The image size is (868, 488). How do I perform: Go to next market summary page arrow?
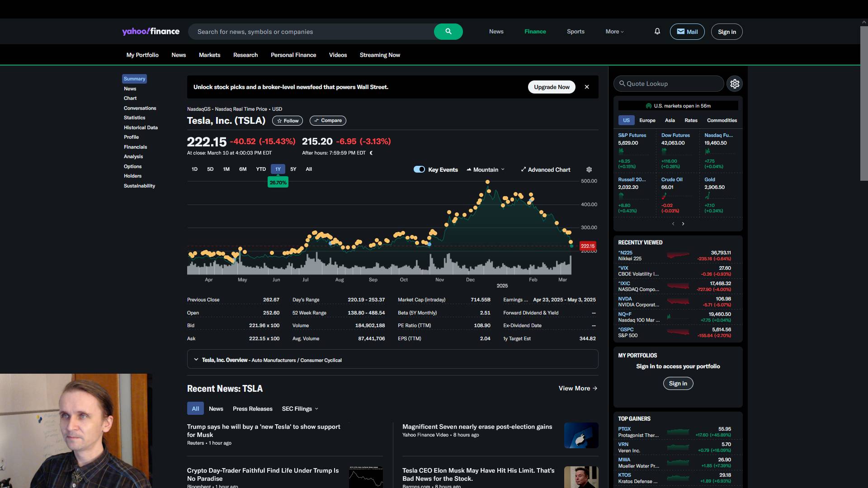coord(683,224)
